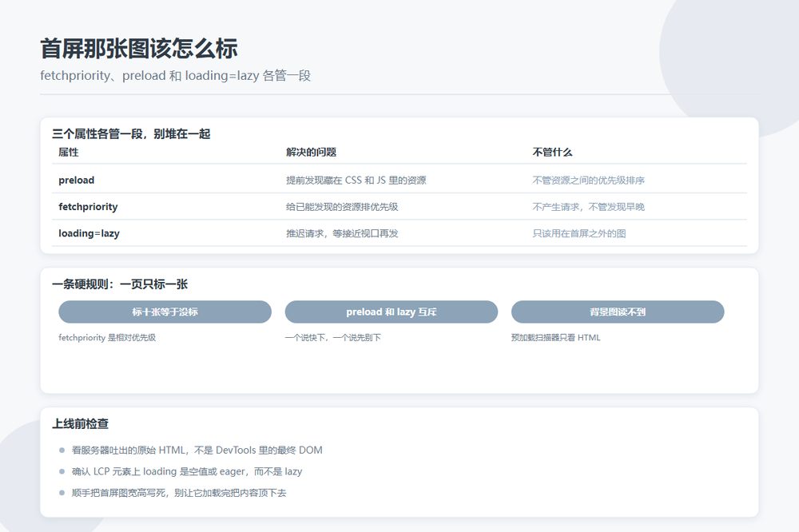Click the cell 只该用在首屏之外的图
The image size is (799, 532).
(x=579, y=233)
